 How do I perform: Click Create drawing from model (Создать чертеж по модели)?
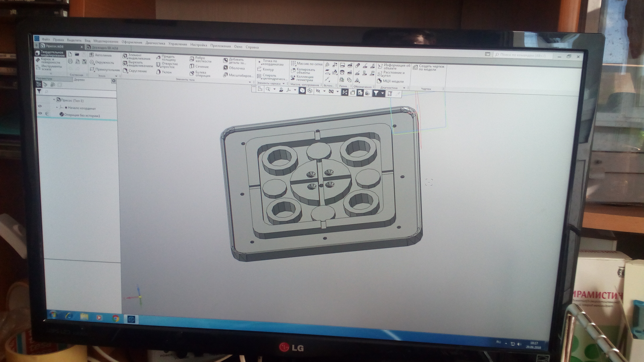tap(428, 68)
